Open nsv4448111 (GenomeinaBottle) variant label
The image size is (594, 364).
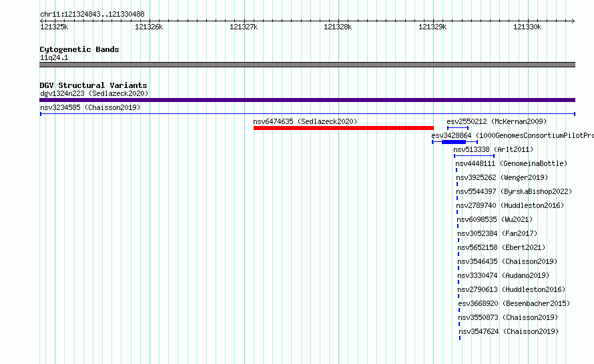511,163
